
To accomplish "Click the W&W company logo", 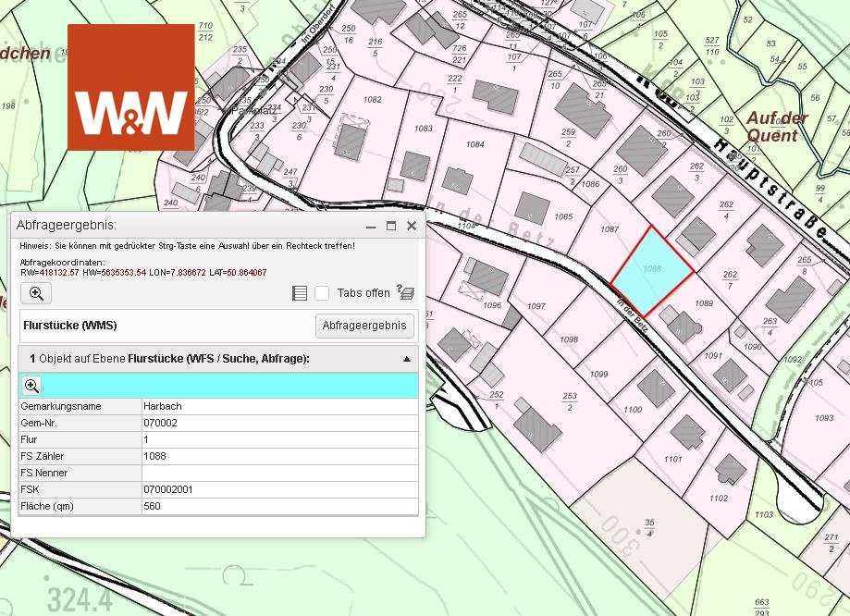I will coord(129,86).
